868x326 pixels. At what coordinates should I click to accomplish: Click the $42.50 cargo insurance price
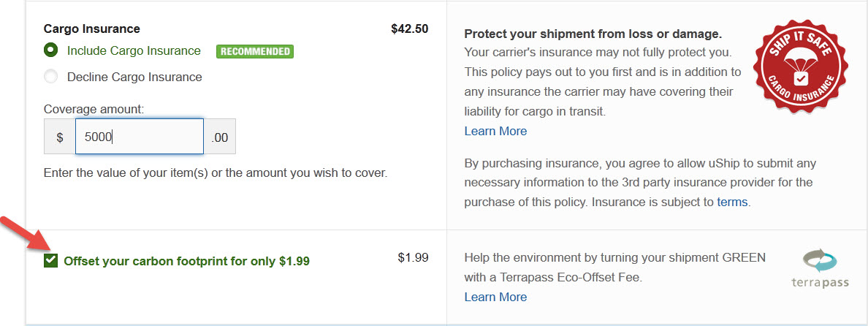410,29
